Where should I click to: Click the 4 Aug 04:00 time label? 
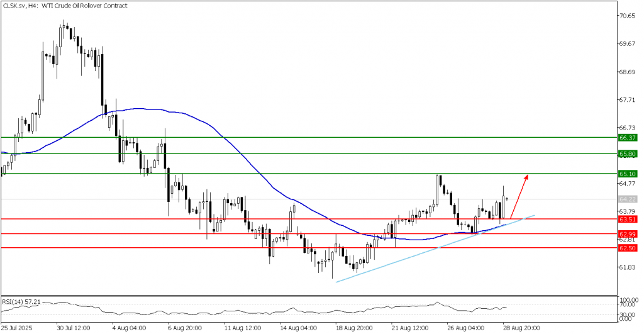pos(129,328)
